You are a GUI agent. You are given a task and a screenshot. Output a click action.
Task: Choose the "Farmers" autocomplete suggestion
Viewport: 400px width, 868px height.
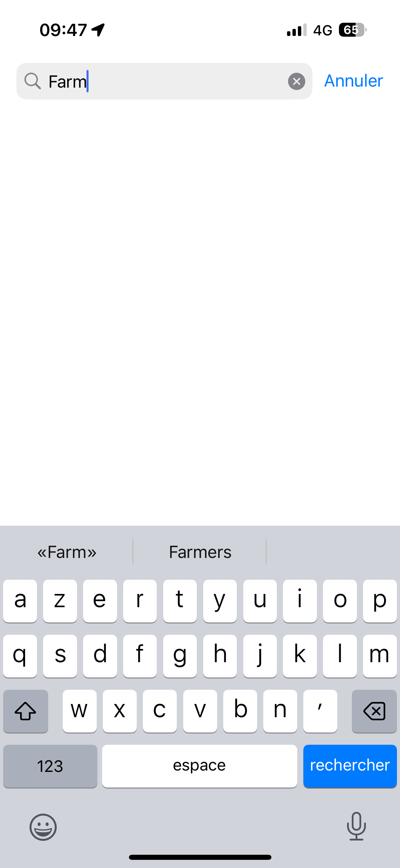point(200,552)
